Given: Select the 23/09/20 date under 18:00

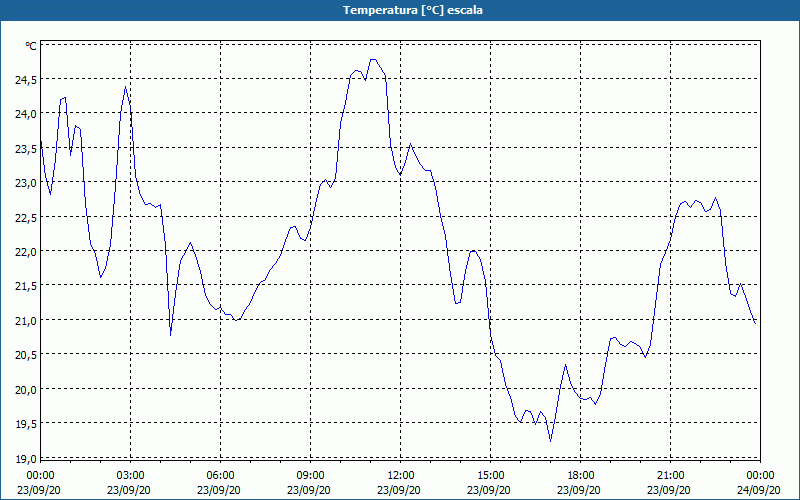Looking at the screenshot, I should 579,490.
